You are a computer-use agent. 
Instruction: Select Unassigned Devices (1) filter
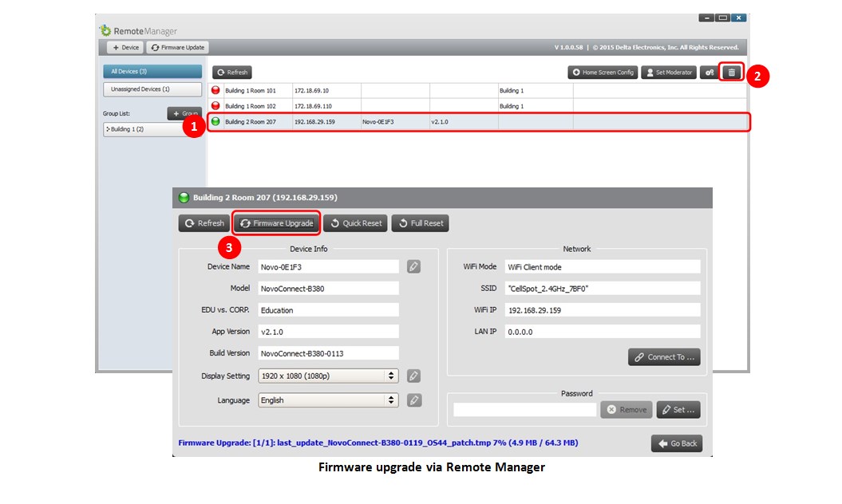(152, 89)
